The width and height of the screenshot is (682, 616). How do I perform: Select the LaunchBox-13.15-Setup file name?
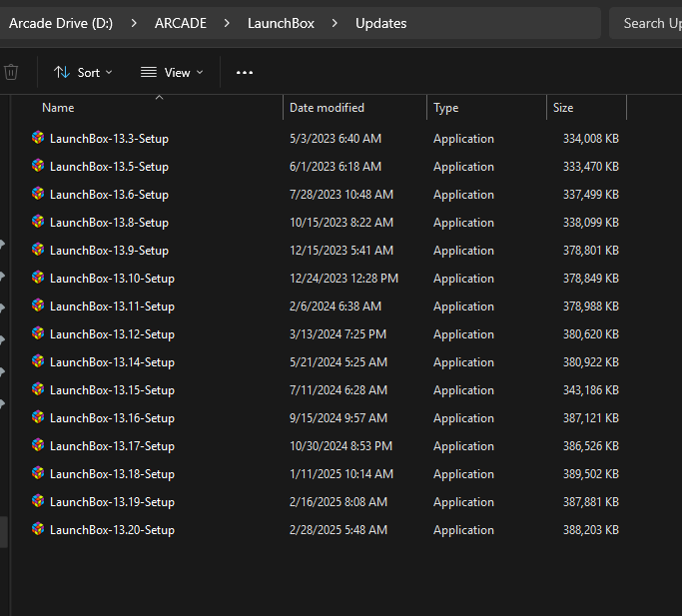tap(112, 389)
